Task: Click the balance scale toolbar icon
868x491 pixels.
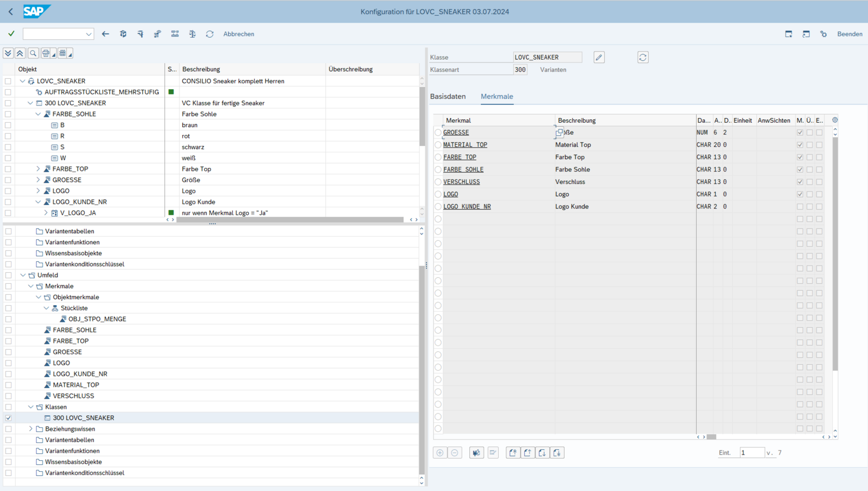Action: (192, 34)
